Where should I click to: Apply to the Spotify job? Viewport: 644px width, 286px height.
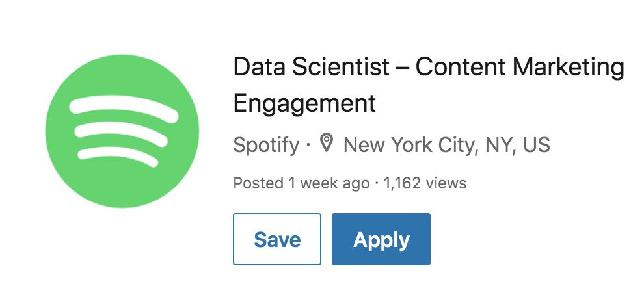click(381, 239)
